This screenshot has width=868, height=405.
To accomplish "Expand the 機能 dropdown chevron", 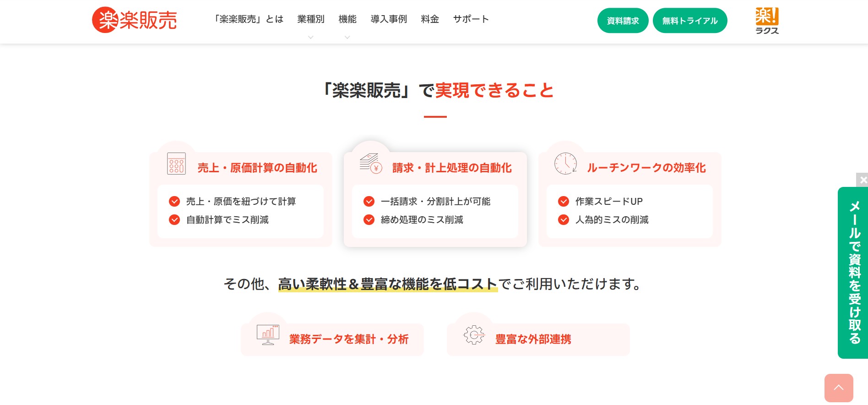I will click(347, 38).
